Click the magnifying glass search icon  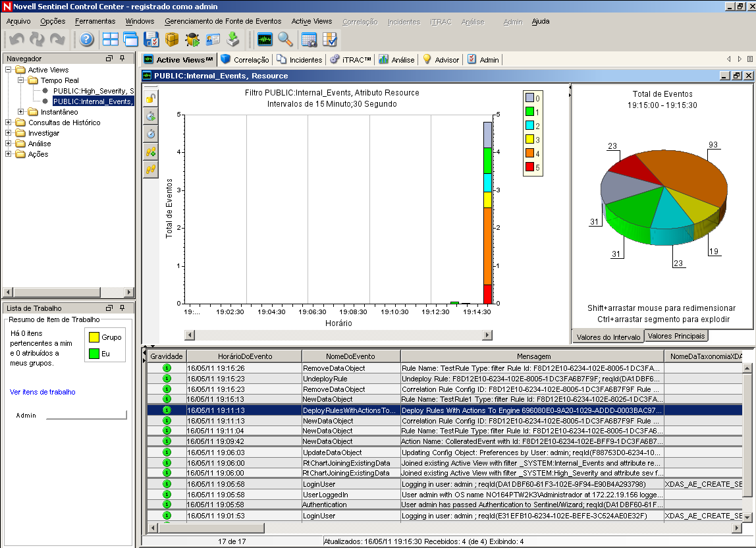[285, 40]
